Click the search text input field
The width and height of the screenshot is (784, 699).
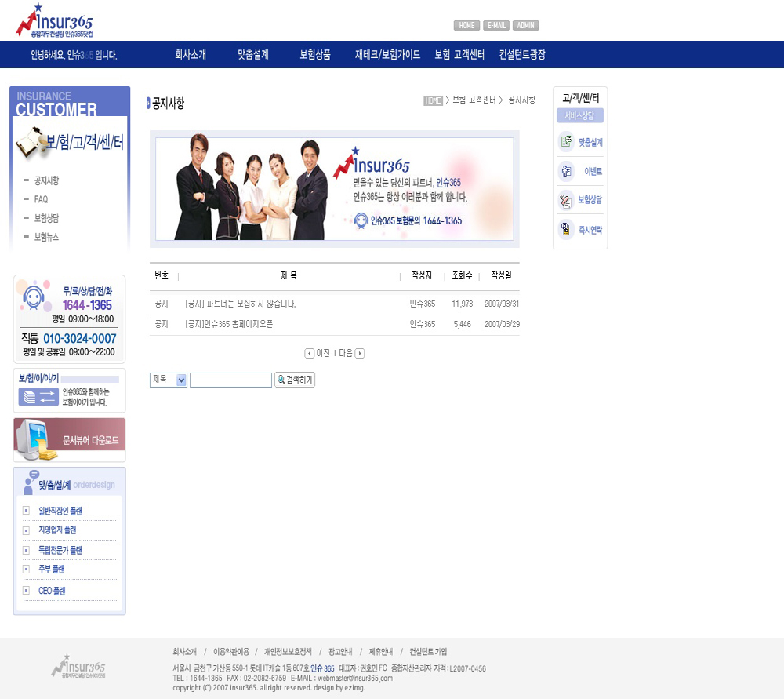(230, 380)
